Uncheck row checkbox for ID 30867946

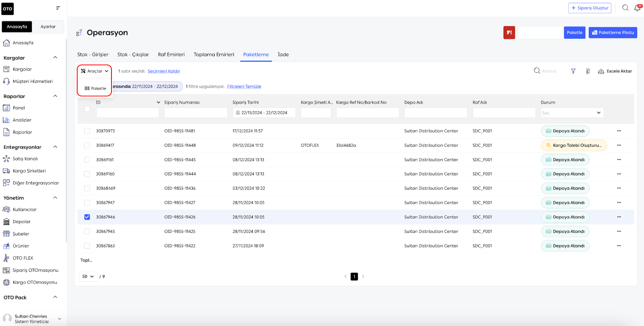87,217
